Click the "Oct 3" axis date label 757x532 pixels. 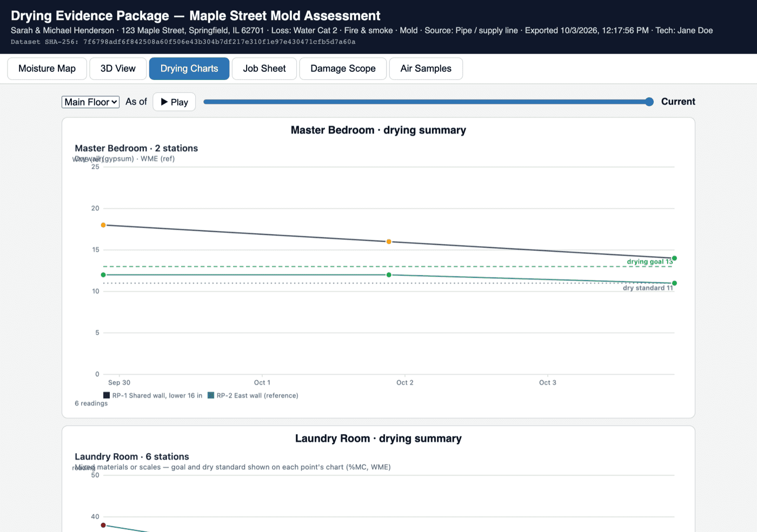pos(548,383)
